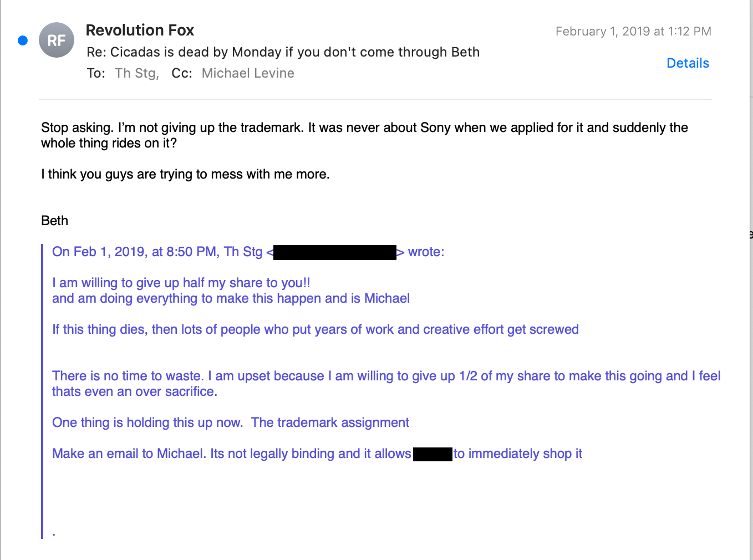Click the 'Beth' signature text
The width and height of the screenshot is (753, 560).
tap(55, 221)
